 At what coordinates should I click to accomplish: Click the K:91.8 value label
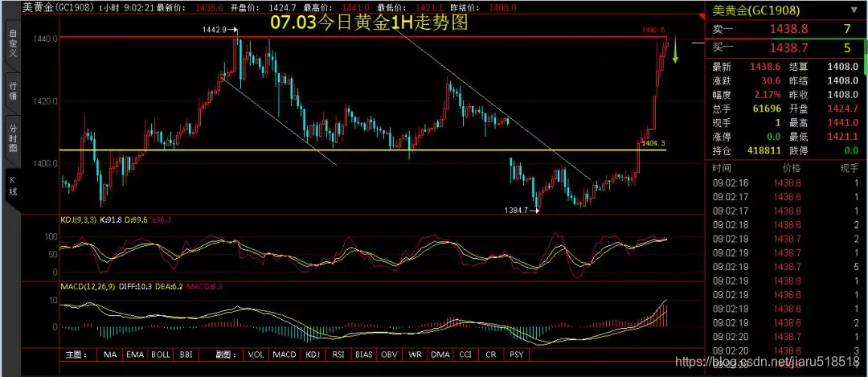[111, 219]
